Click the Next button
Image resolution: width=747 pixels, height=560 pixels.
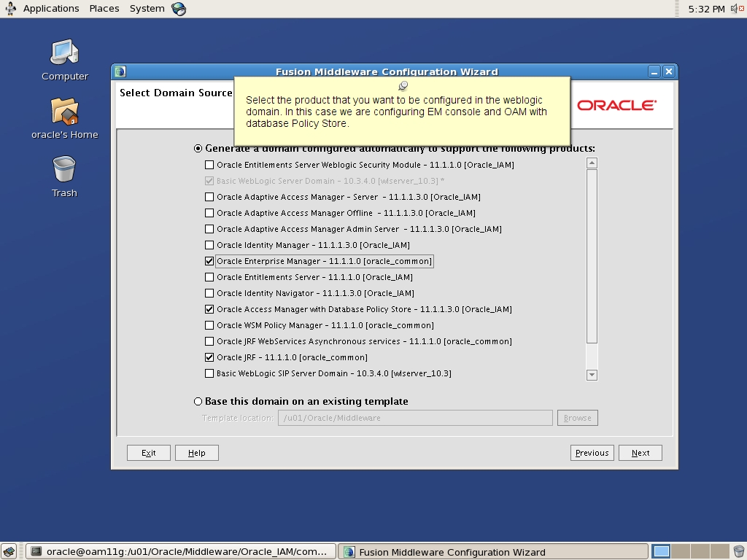tap(640, 453)
